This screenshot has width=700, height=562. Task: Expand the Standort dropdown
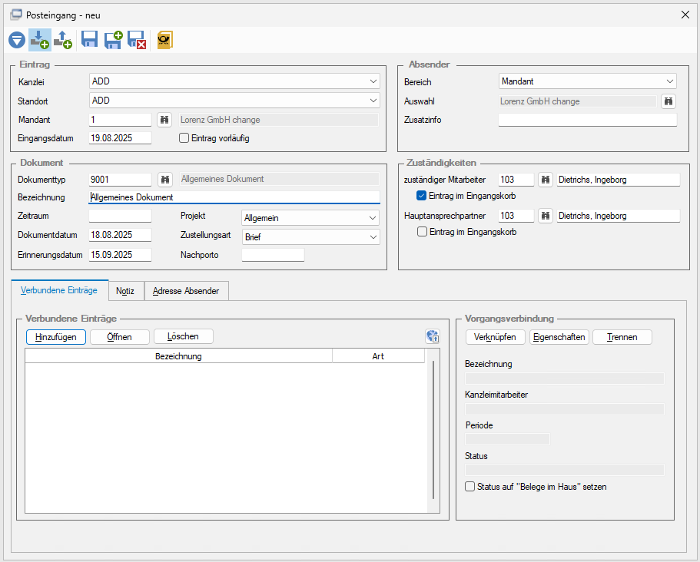(373, 101)
